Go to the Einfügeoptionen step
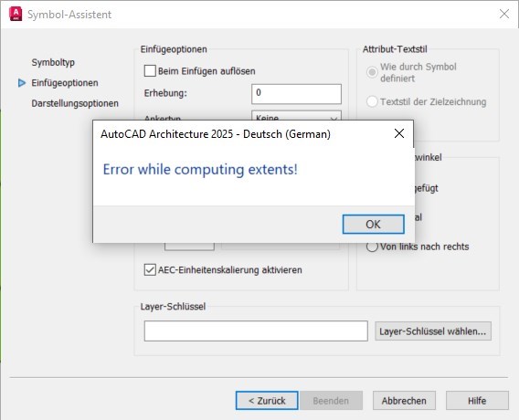The width and height of the screenshot is (519, 420). (x=65, y=83)
